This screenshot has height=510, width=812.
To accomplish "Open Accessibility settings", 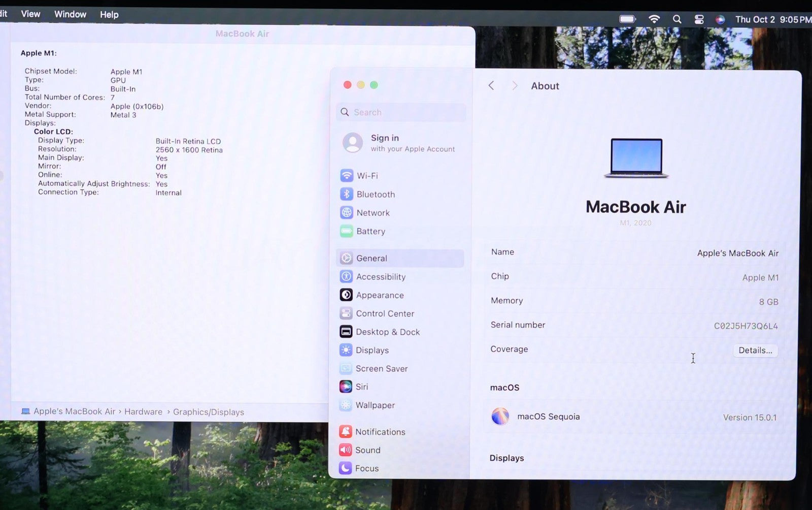I will pos(380,277).
